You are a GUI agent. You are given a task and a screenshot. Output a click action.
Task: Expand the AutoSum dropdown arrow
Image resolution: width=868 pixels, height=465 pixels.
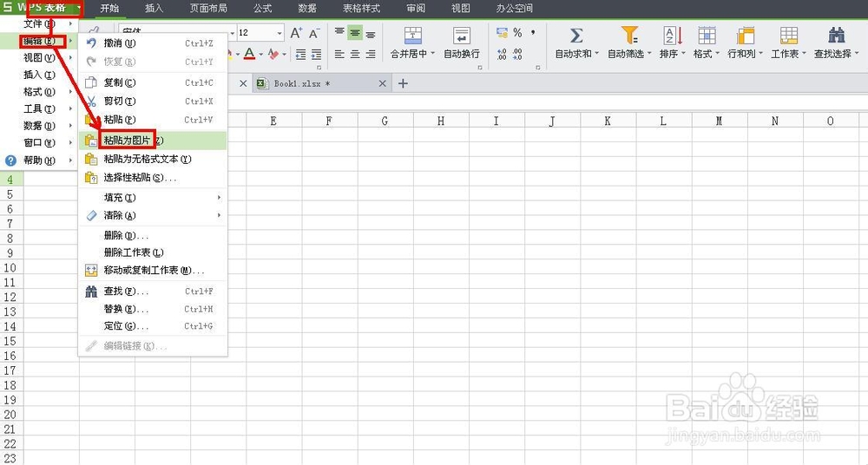pos(597,54)
